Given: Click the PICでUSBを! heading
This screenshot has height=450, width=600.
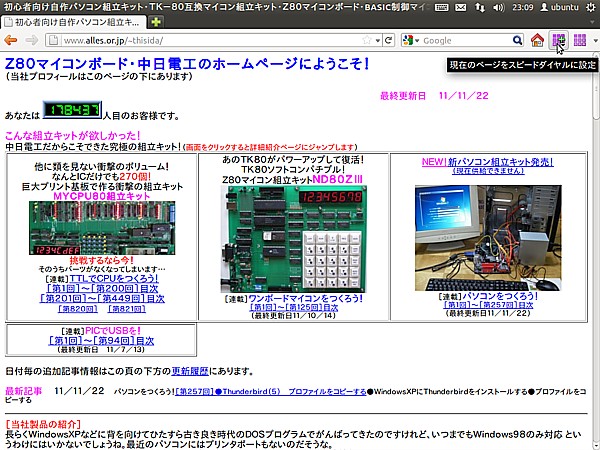Looking at the screenshot, I should click(113, 330).
